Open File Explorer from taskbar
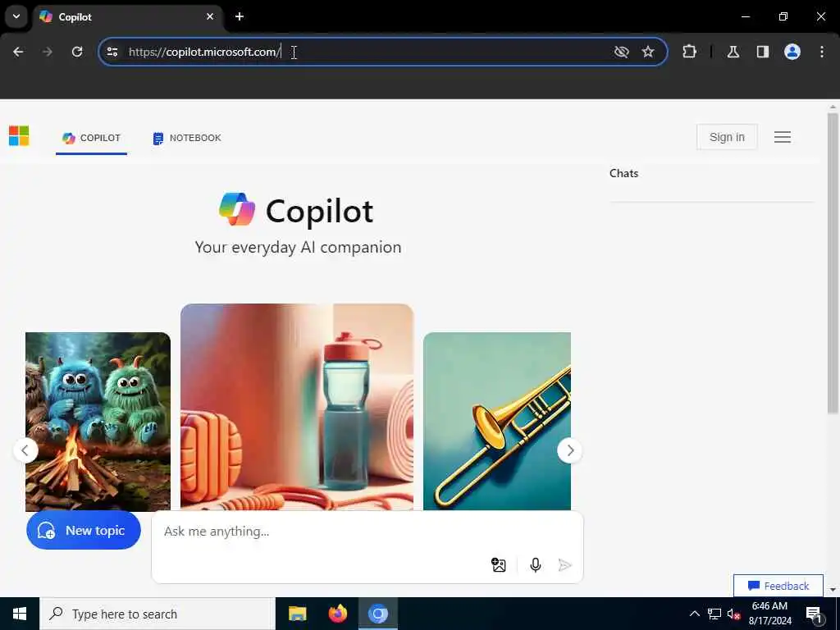 pyautogui.click(x=297, y=614)
